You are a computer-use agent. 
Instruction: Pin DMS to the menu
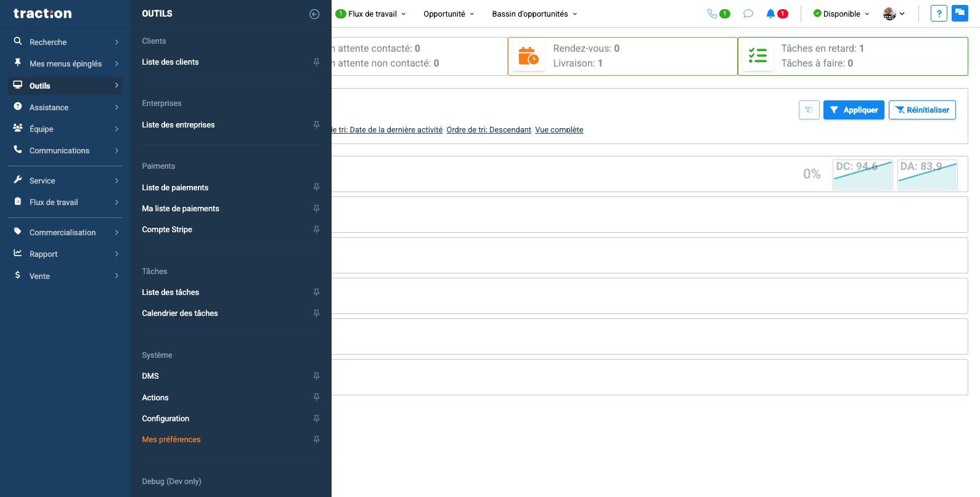click(316, 376)
